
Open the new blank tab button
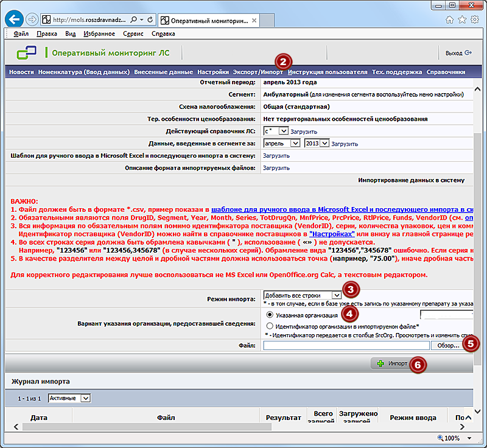click(267, 21)
